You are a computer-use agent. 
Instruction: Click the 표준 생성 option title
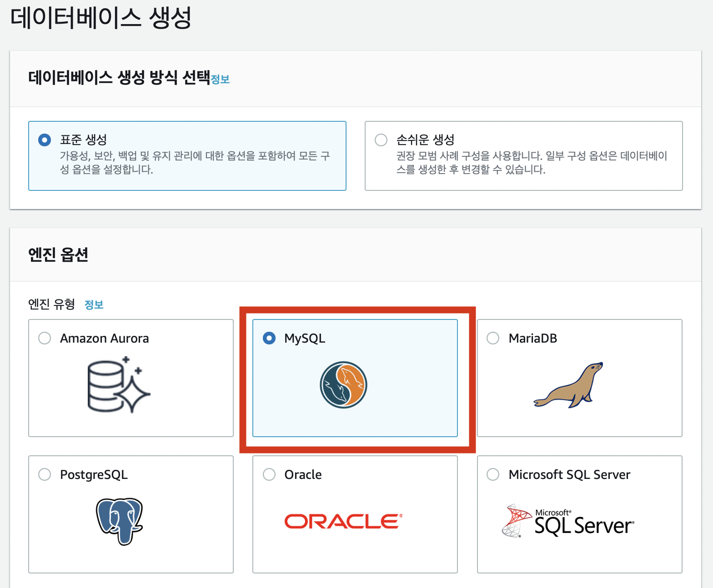coord(84,140)
